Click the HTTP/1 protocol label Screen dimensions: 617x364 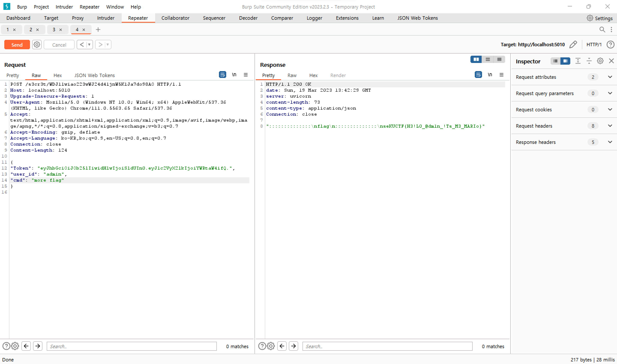tap(594, 44)
